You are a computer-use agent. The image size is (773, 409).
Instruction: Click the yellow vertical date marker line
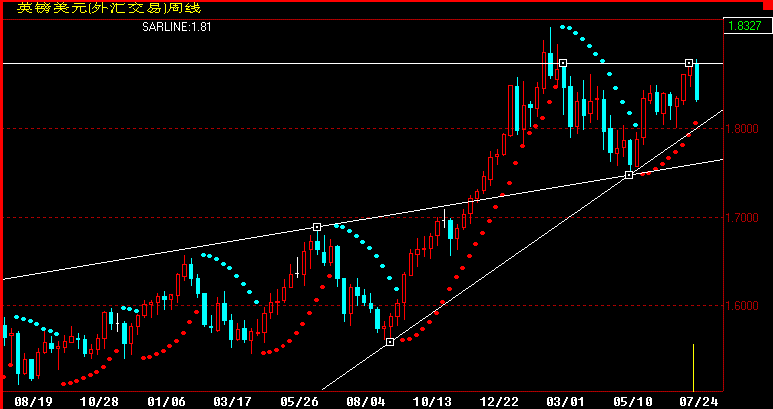tap(694, 368)
